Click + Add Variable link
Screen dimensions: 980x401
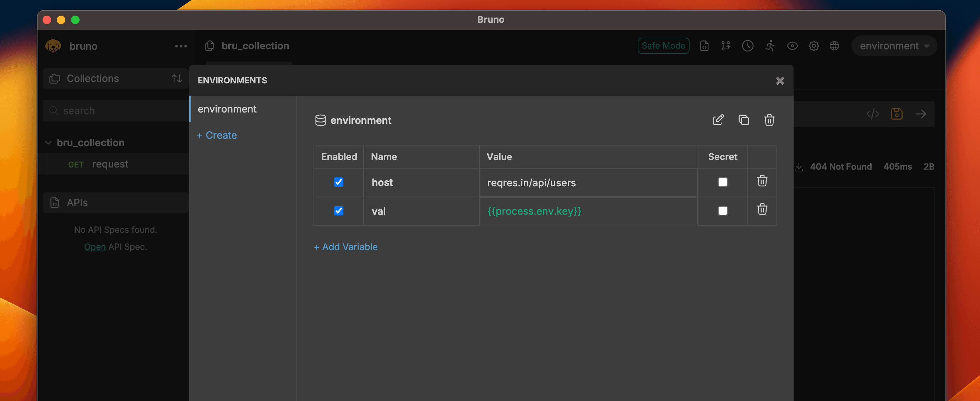point(345,247)
